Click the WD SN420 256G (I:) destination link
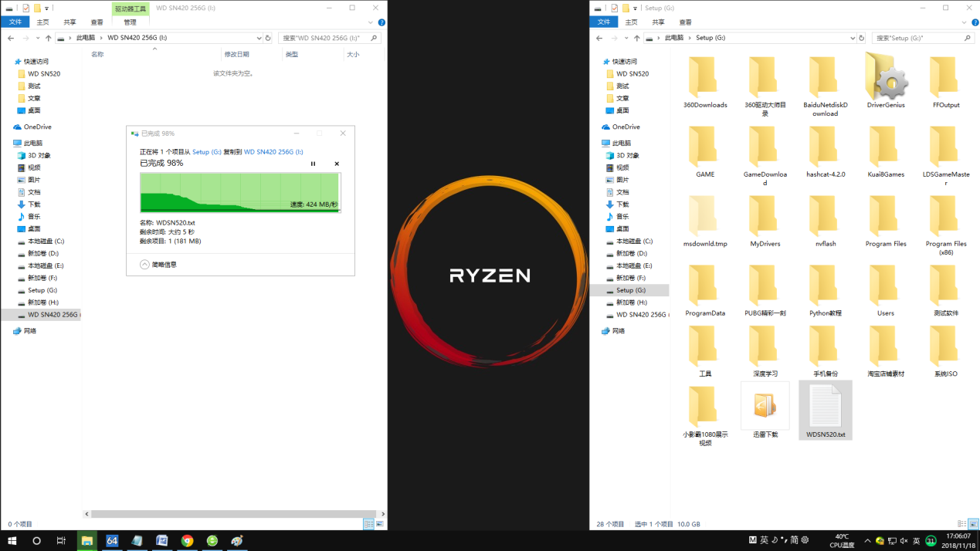Image resolution: width=980 pixels, height=551 pixels. tap(273, 152)
